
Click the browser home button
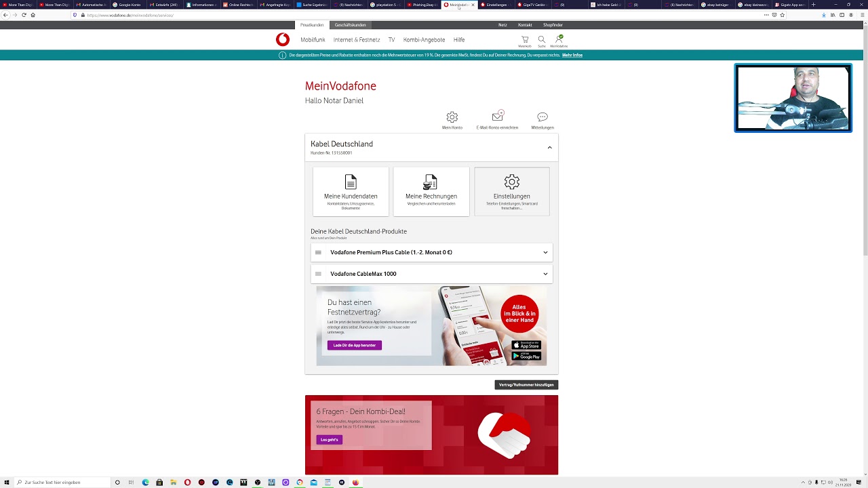click(33, 15)
